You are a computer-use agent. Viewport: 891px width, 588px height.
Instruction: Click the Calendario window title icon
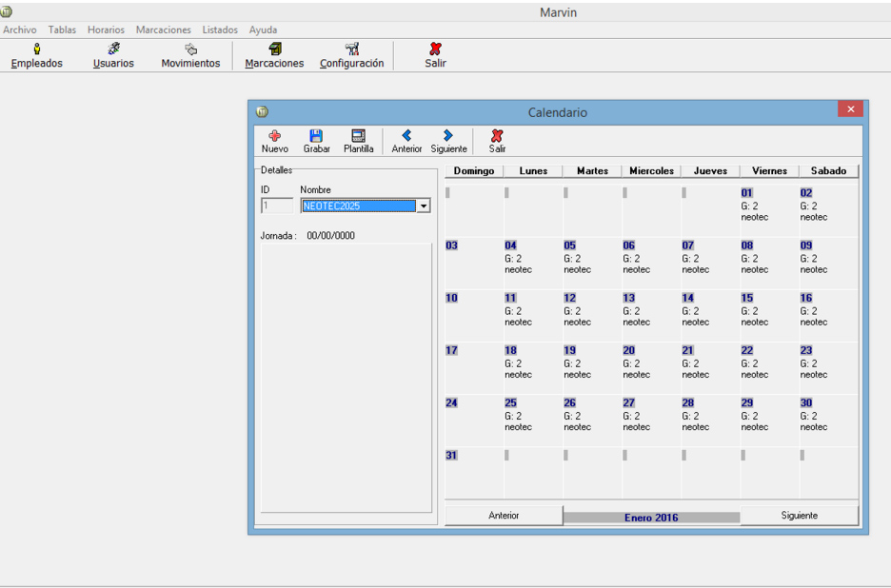click(262, 112)
